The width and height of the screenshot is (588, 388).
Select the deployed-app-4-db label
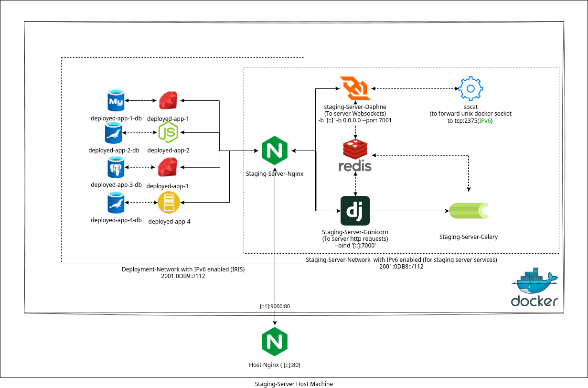(x=116, y=220)
